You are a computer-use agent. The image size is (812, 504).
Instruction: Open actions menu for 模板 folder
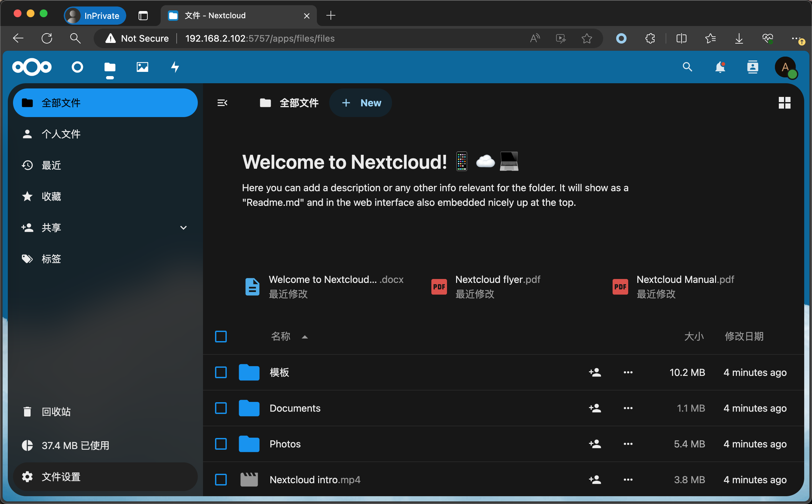tap(628, 372)
